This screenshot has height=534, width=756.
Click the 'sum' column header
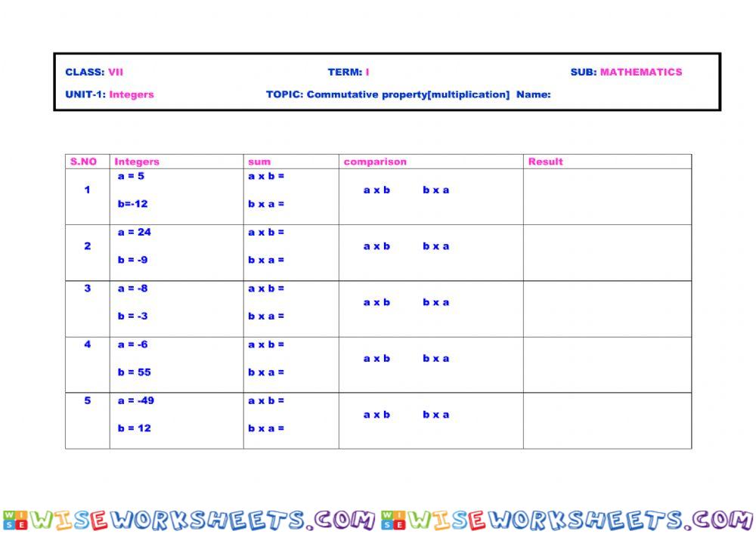coord(259,162)
